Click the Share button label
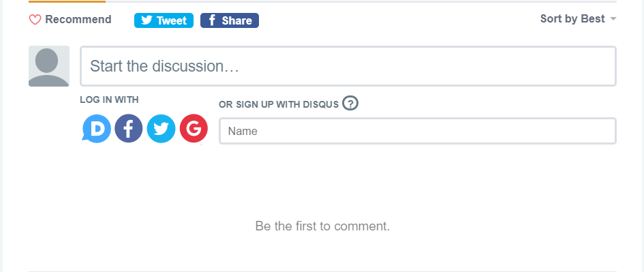The image size is (644, 272). point(237,20)
